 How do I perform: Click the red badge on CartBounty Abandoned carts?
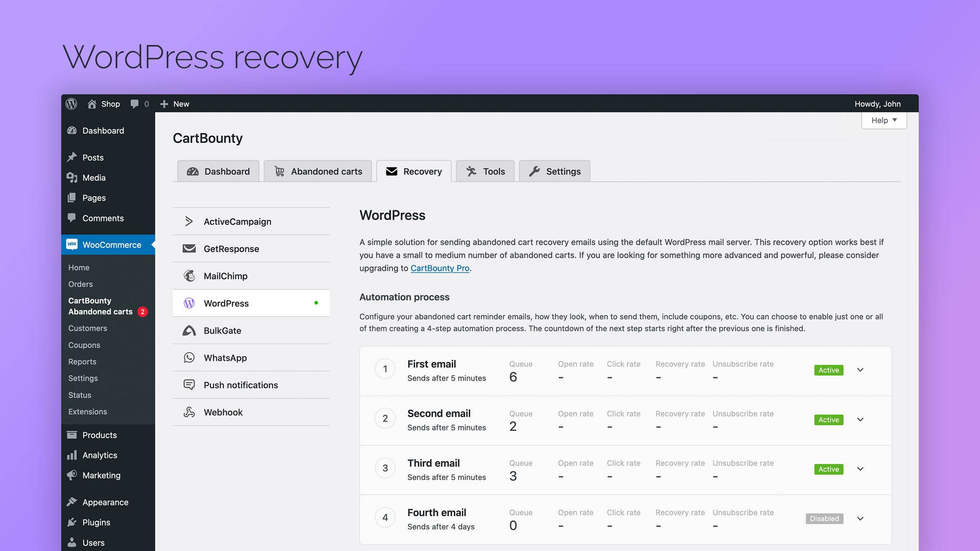(x=142, y=311)
